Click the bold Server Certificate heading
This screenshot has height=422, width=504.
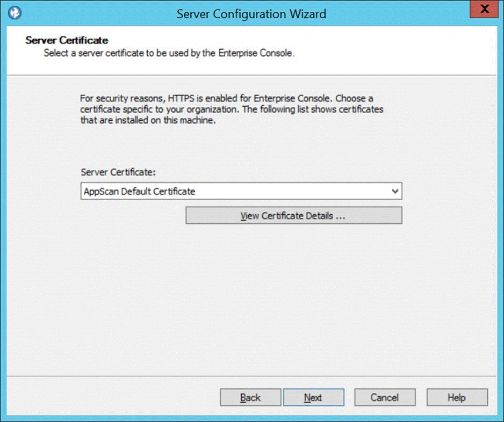tap(67, 40)
